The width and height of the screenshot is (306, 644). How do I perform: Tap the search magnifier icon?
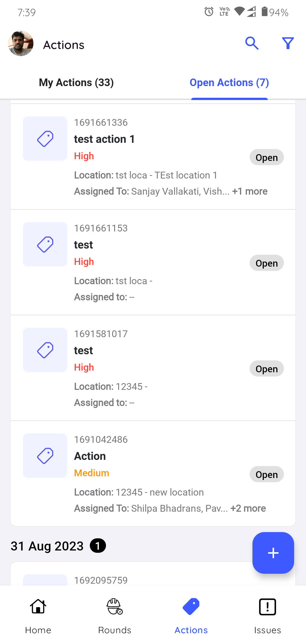coord(252,43)
